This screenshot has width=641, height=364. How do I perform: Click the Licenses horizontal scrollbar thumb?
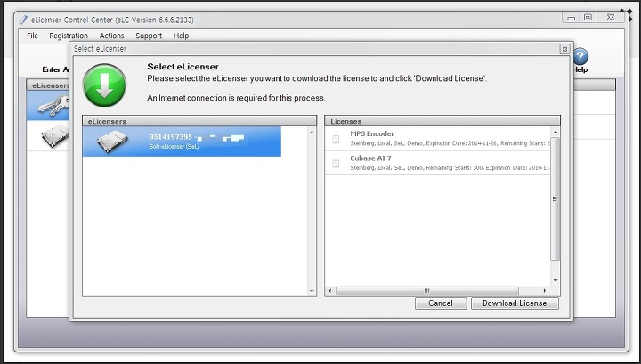[x=427, y=291]
